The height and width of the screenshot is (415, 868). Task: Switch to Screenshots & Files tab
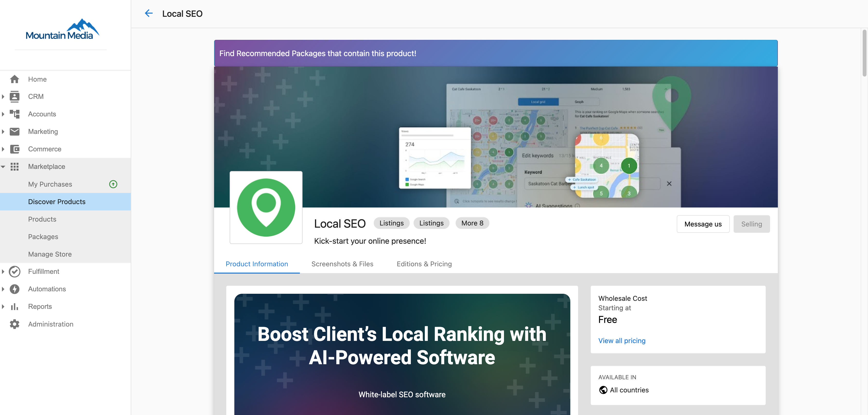coord(342,264)
